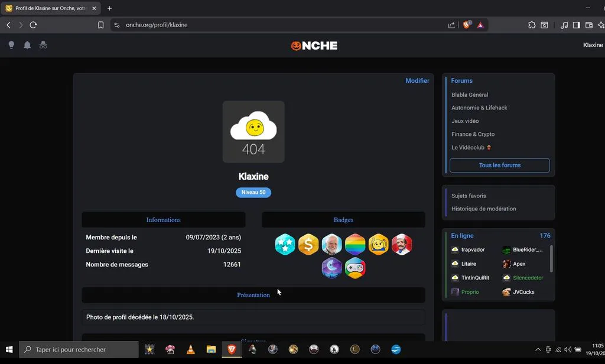Click the light bulb theme icon
The image size is (605, 364).
(12, 45)
